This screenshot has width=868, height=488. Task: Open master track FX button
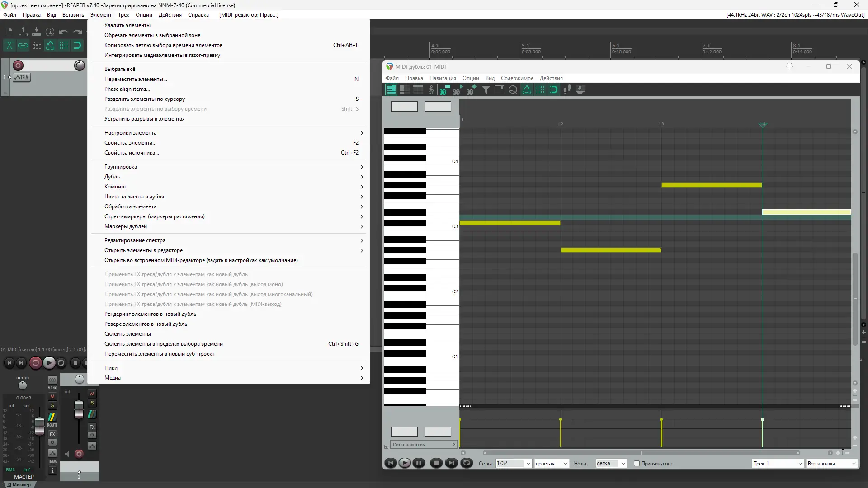pos(52,434)
